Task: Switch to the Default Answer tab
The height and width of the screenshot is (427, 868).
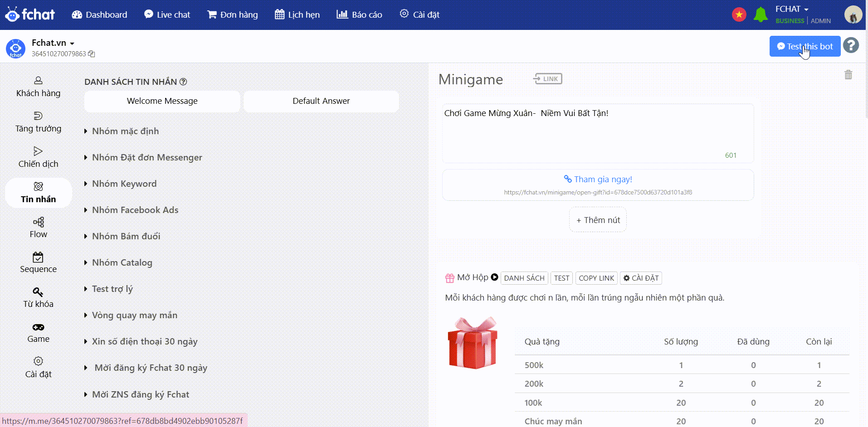Action: tap(321, 101)
